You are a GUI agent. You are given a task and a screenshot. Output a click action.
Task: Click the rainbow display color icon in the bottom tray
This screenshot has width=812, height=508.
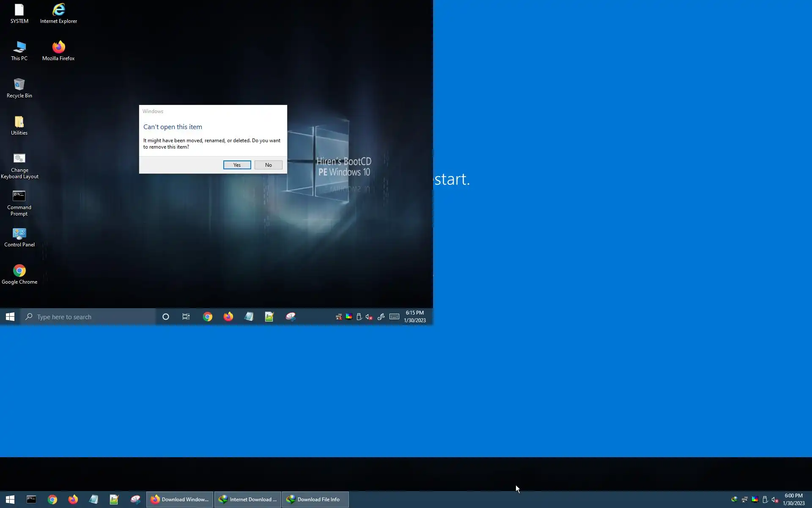click(x=754, y=500)
